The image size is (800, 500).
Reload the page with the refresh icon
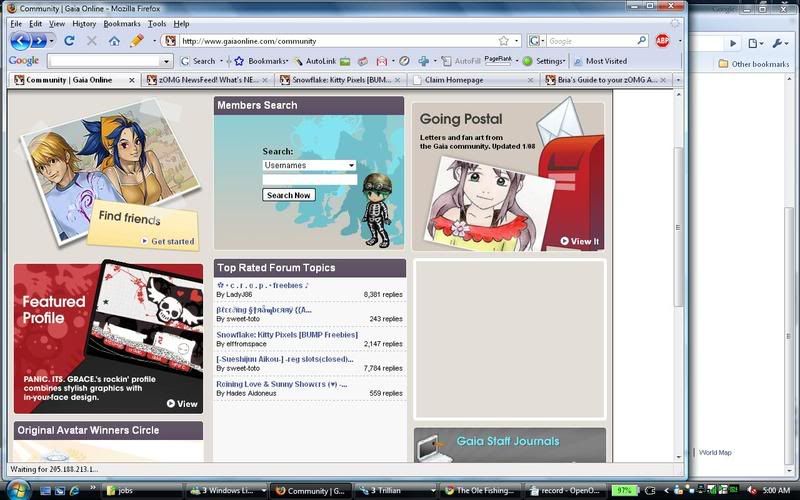[x=69, y=41]
